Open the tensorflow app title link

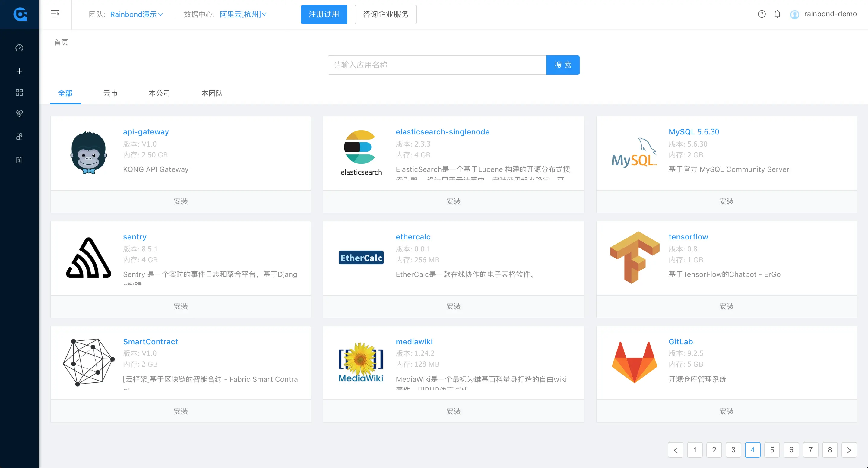688,236
